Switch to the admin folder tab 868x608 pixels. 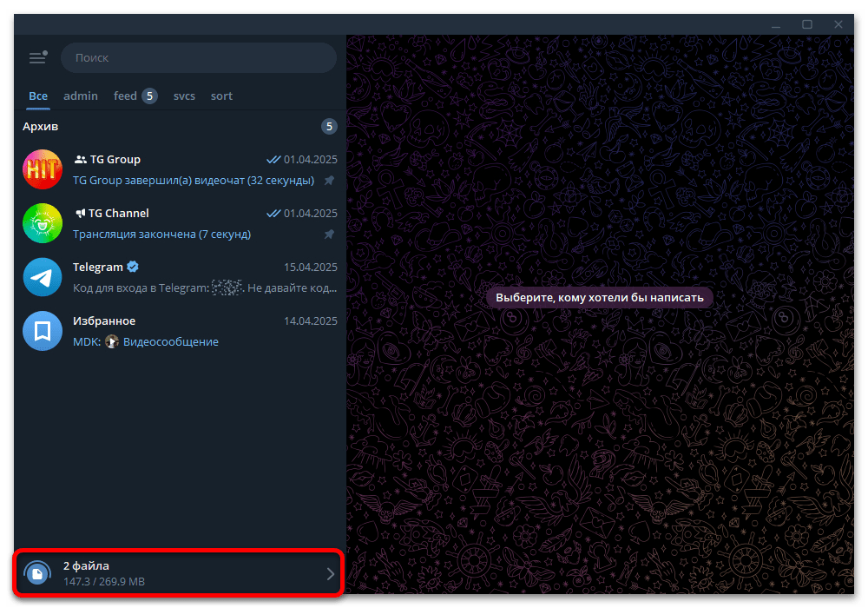[x=81, y=96]
